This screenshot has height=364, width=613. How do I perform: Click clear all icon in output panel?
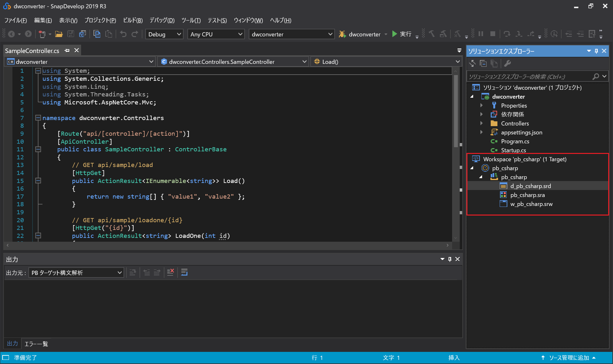170,272
